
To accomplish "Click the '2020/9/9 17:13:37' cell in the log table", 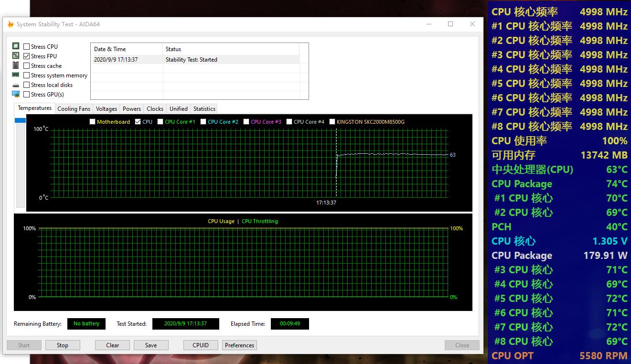I will (x=116, y=60).
